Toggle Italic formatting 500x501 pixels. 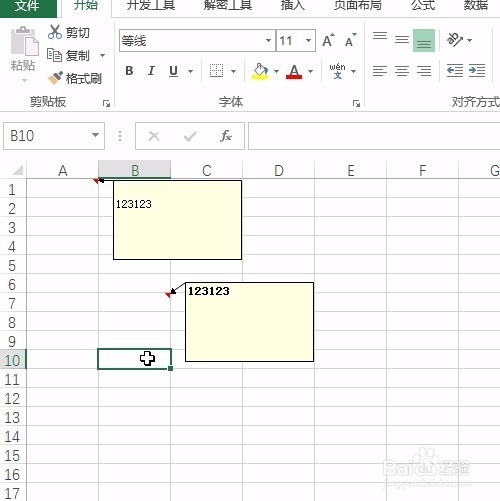click(x=151, y=71)
